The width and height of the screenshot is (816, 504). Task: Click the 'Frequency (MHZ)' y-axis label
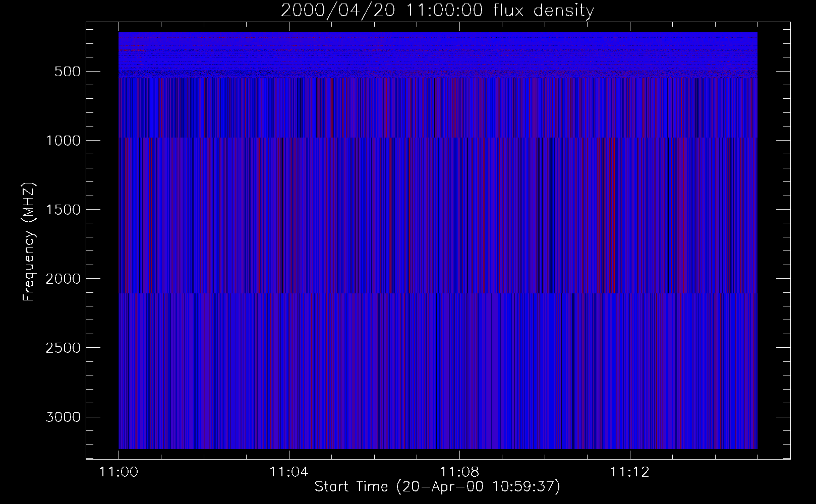[29, 242]
